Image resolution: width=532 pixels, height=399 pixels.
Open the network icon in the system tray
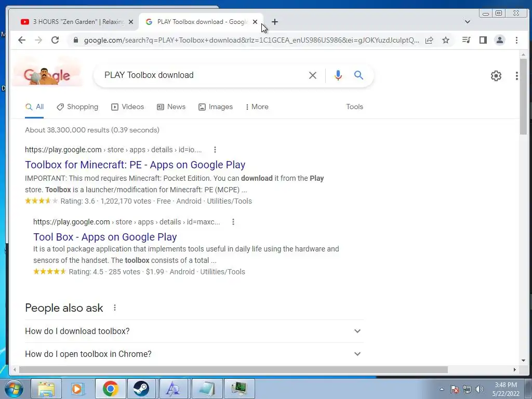[467, 389]
